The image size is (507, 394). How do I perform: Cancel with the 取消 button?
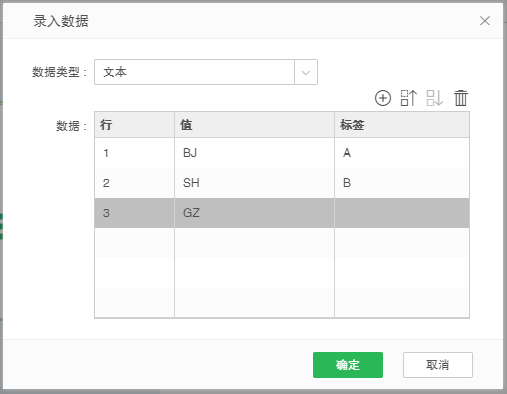pyautogui.click(x=438, y=365)
